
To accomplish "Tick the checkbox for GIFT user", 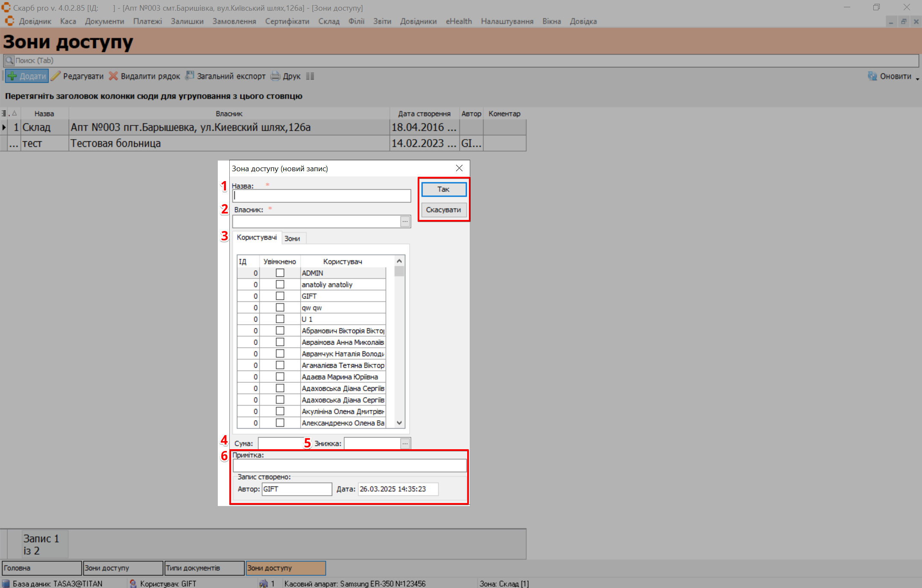I will click(280, 296).
